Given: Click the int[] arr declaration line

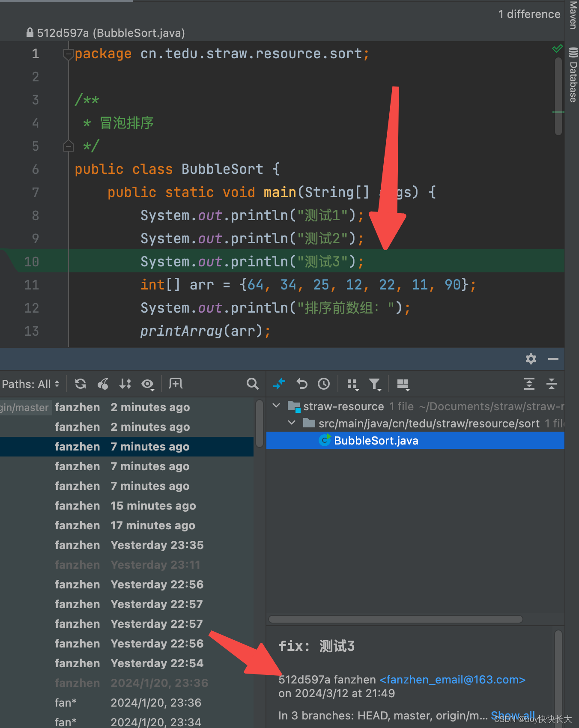Looking at the screenshot, I should pos(308,285).
